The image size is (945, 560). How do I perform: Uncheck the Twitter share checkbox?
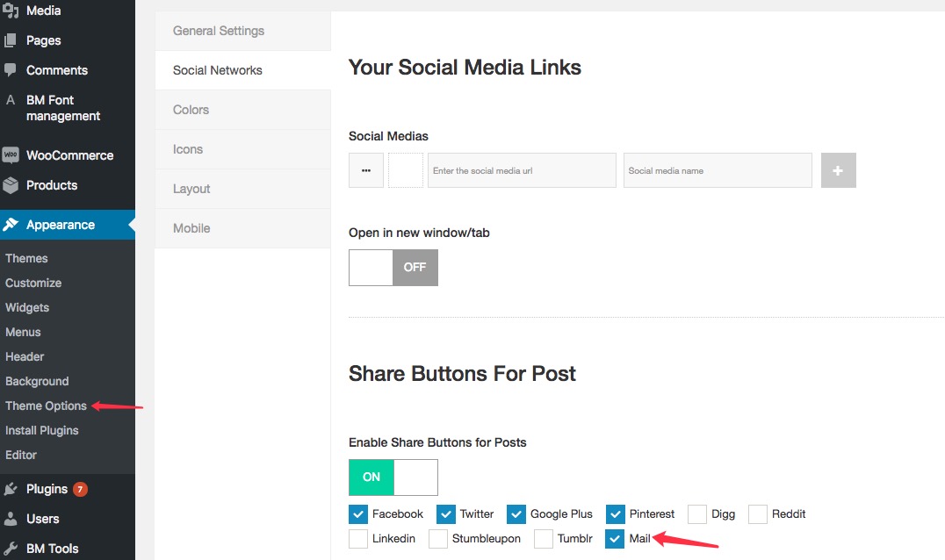pos(446,514)
